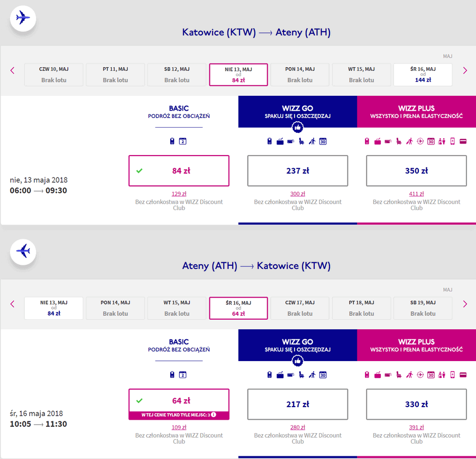Select outbound date NIE 13, MAJ for 84 zł
The image size is (476, 459).
(239, 75)
